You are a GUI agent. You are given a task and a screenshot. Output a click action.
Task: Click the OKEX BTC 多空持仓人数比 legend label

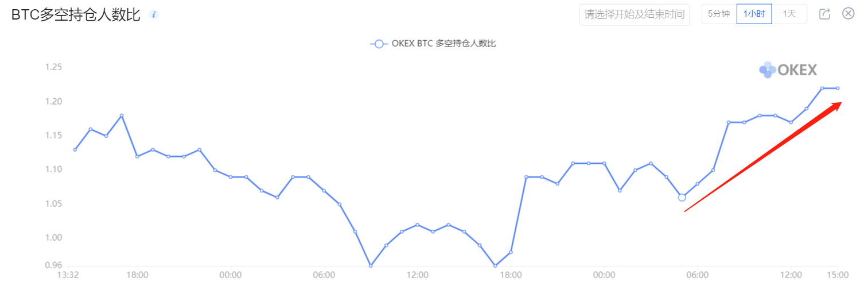(x=443, y=44)
